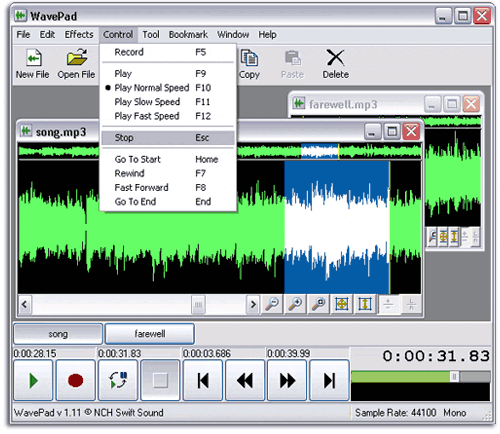The image size is (500, 434).
Task: Open the Effects menu
Action: pos(79,34)
